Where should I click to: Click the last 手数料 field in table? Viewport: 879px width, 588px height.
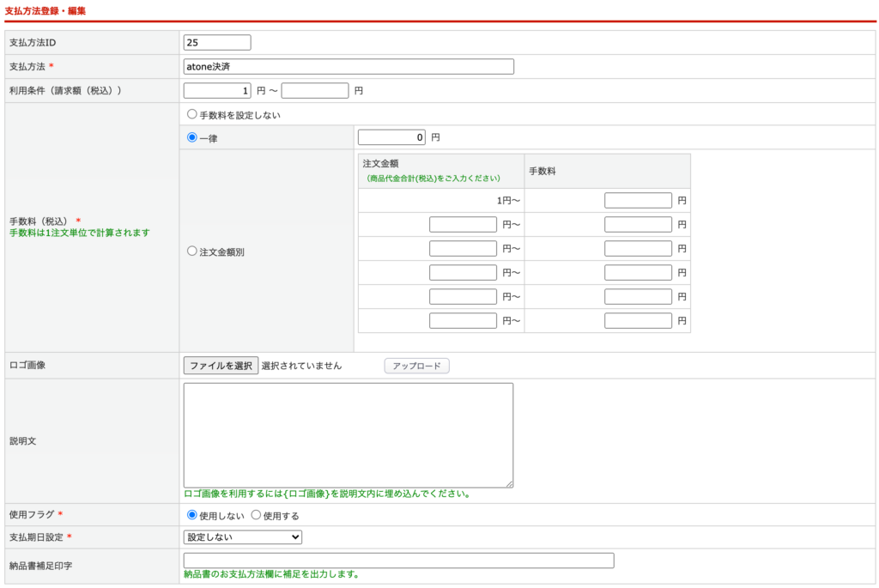638,321
